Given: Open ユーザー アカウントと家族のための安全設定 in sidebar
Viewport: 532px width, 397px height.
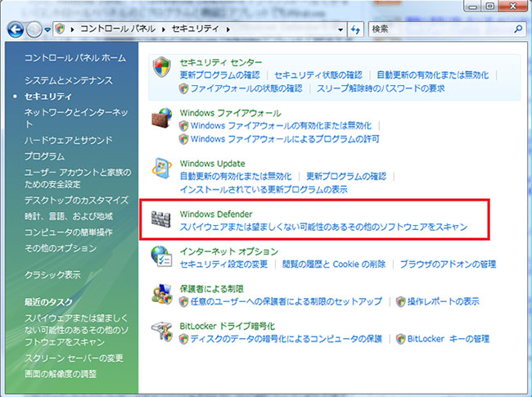Looking at the screenshot, I should (78, 178).
